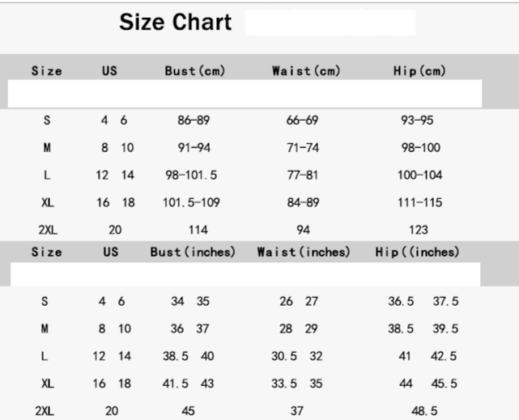Click the Bust(cm) column header
The image size is (519, 420).
tap(193, 71)
